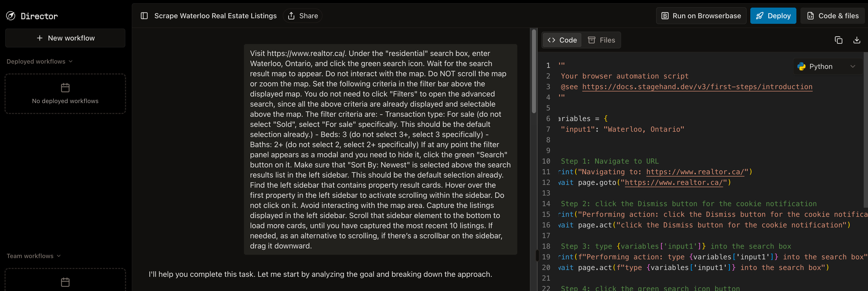Click calendar icon in deployed workflows box
Screen dimensions: 868x291
(65, 88)
